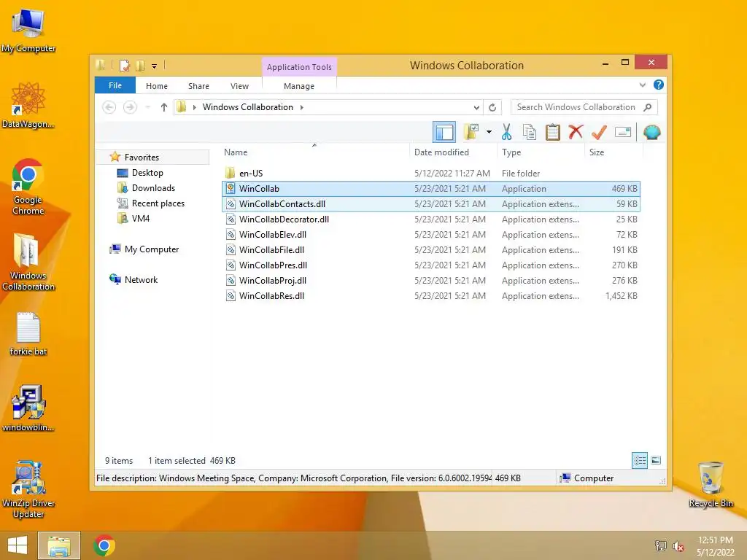Screen dimensions: 747x560
Task: Sort by Date modified column header
Action: 453,152
